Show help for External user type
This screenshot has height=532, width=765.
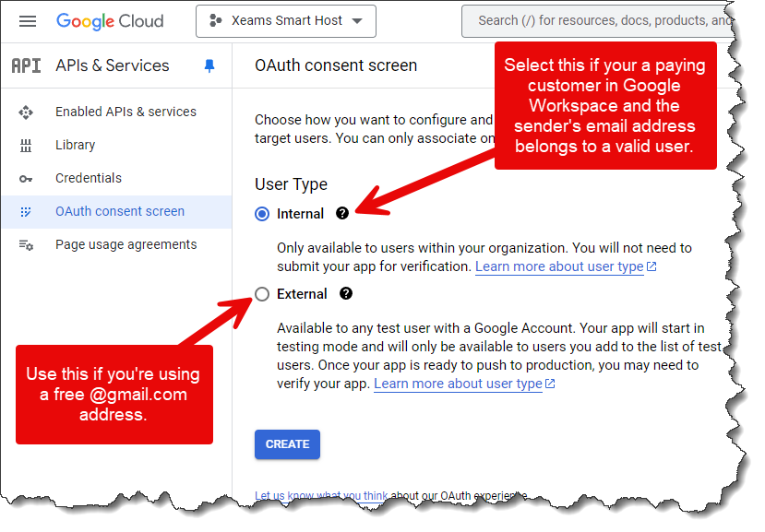(x=346, y=293)
